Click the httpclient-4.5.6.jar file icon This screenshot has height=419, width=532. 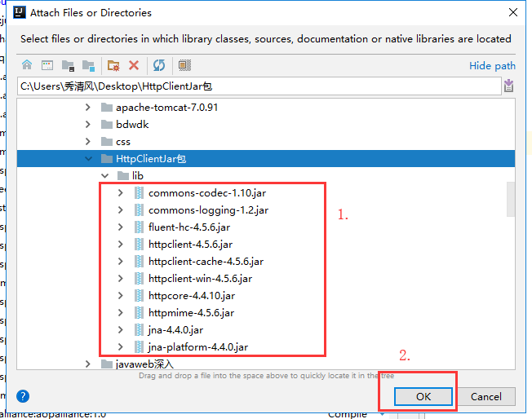coord(139,244)
